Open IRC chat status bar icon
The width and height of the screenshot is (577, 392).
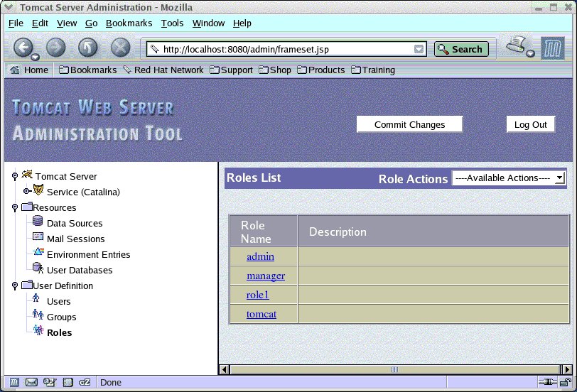[x=85, y=383]
